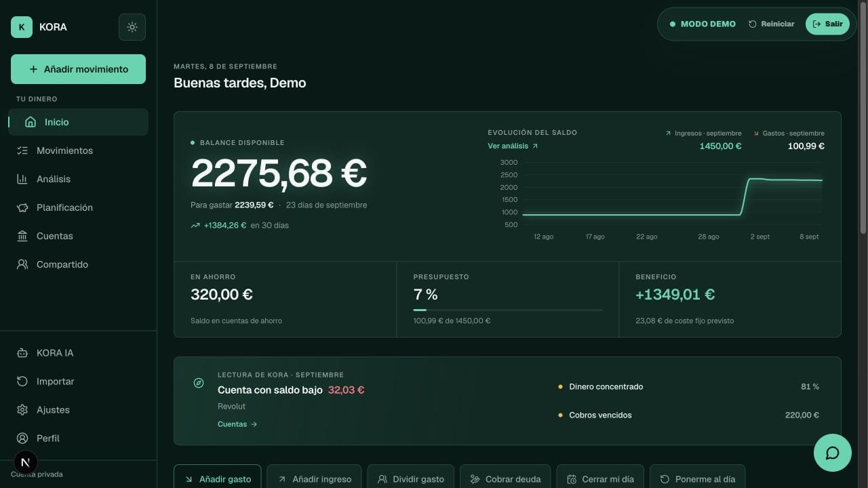Click the Añadir movimiento button

pyautogui.click(x=78, y=69)
